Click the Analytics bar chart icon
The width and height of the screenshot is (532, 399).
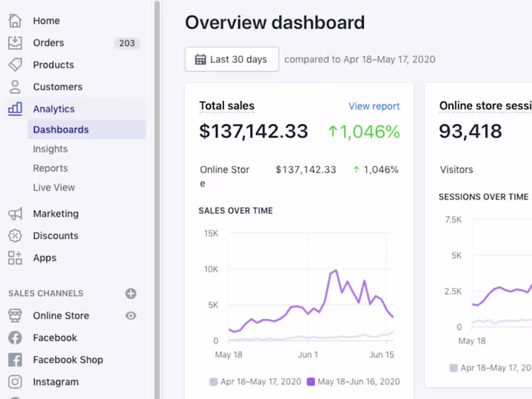(15, 109)
